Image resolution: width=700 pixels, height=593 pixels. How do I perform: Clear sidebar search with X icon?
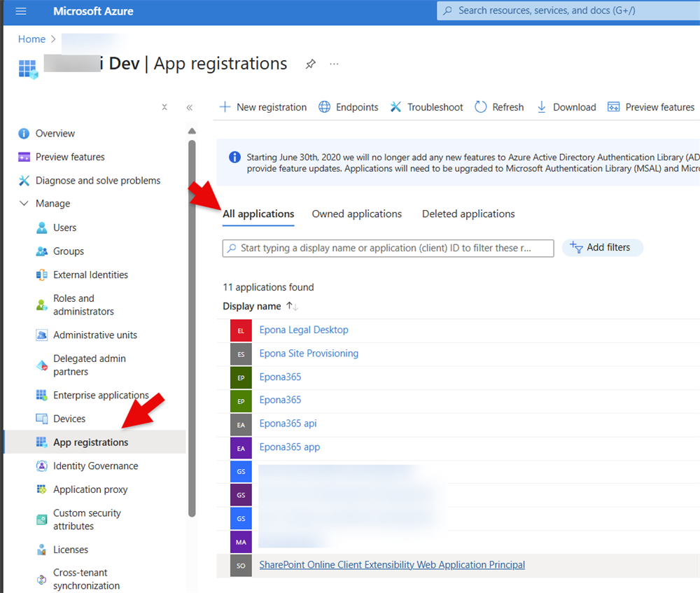[164, 107]
